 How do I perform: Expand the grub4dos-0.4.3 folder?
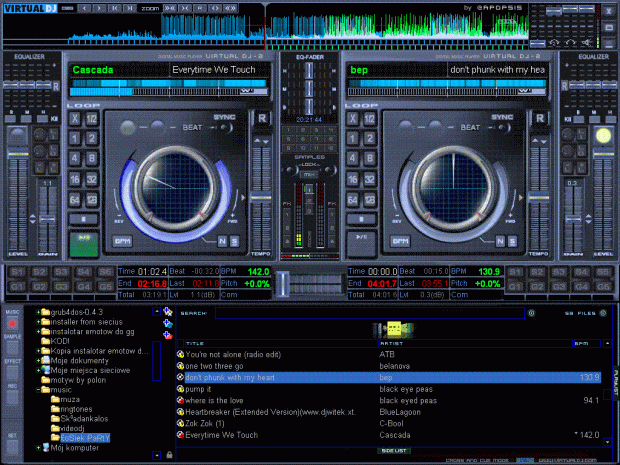click(38, 312)
